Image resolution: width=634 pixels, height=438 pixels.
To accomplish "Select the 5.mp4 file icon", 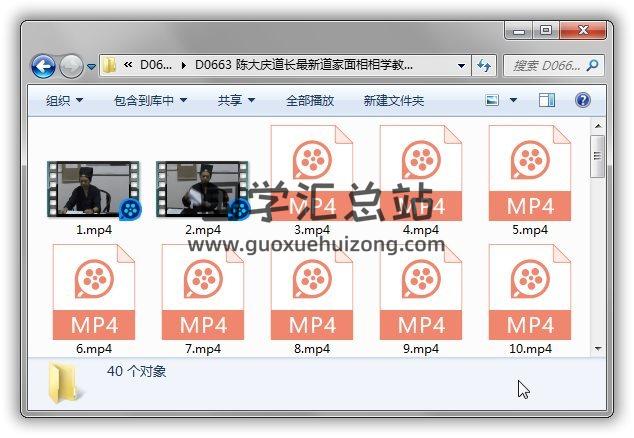I will 530,173.
